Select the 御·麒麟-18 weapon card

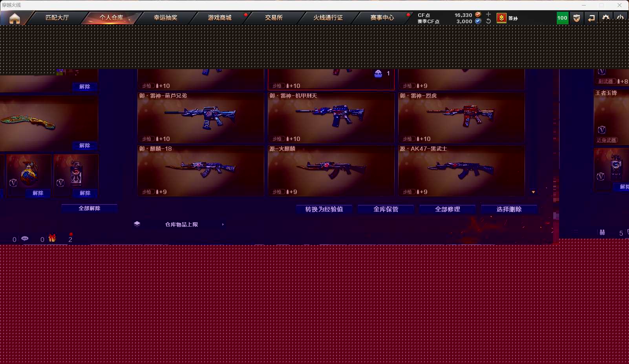[x=201, y=170]
